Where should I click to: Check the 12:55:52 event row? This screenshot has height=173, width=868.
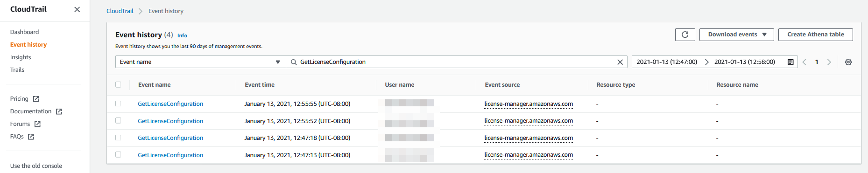point(118,121)
